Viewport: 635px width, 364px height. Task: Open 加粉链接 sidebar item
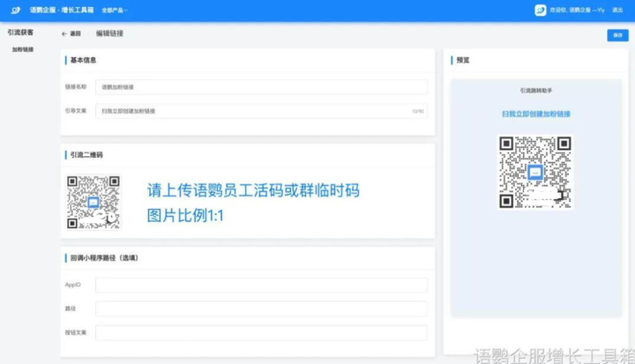point(23,50)
